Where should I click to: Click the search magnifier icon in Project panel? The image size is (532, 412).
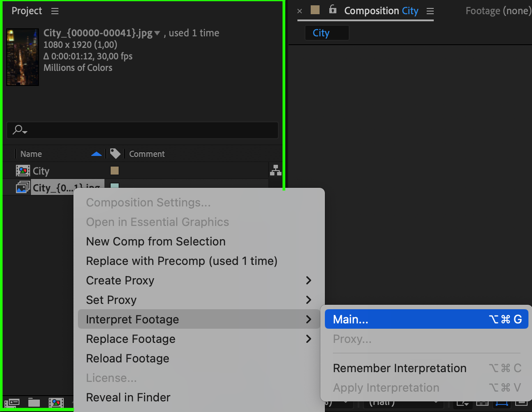[x=19, y=130]
